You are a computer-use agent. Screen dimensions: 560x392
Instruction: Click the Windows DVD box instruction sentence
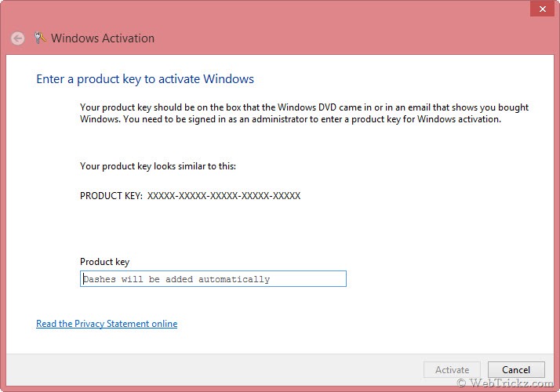[304, 107]
